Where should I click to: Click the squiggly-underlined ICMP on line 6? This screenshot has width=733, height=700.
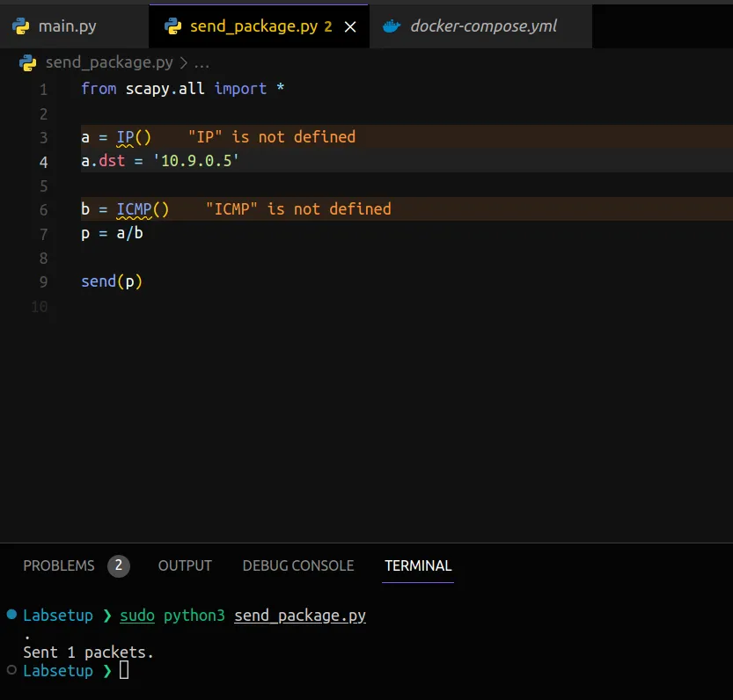coord(135,209)
